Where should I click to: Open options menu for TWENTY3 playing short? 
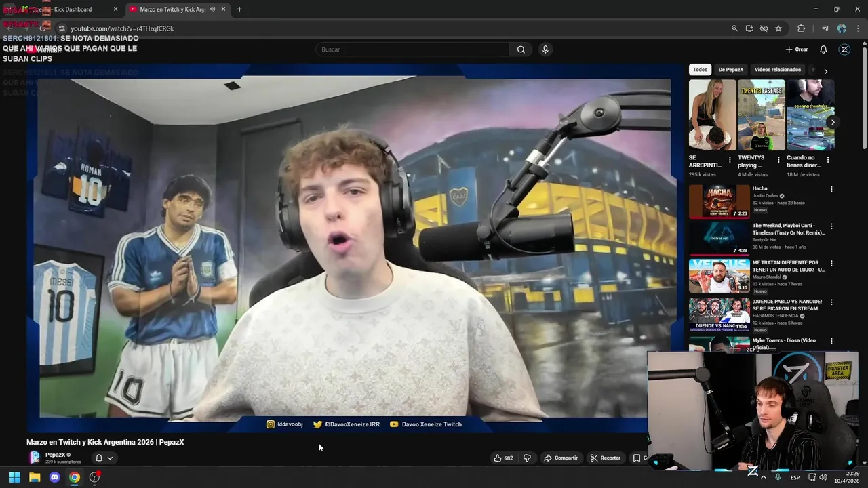(779, 161)
